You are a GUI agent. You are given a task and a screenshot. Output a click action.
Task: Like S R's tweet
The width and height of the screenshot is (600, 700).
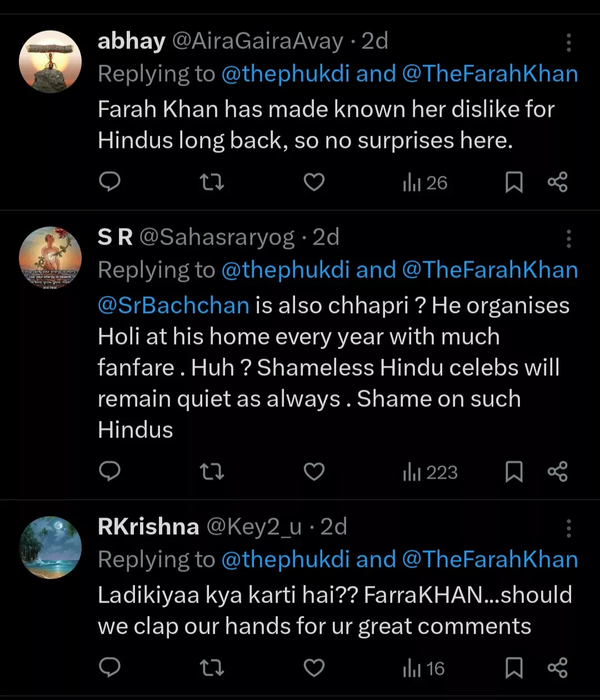point(314,472)
